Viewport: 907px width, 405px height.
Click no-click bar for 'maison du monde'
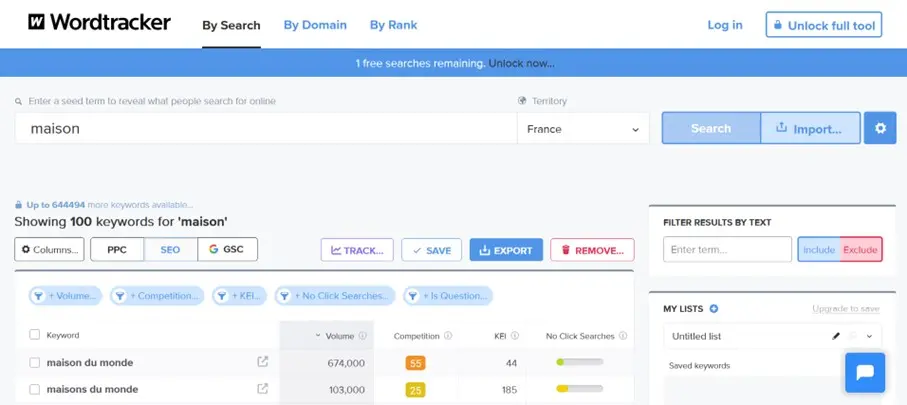[x=580, y=362]
